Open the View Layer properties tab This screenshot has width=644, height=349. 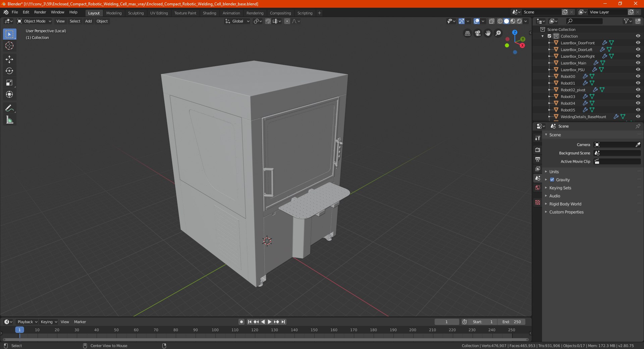(538, 169)
